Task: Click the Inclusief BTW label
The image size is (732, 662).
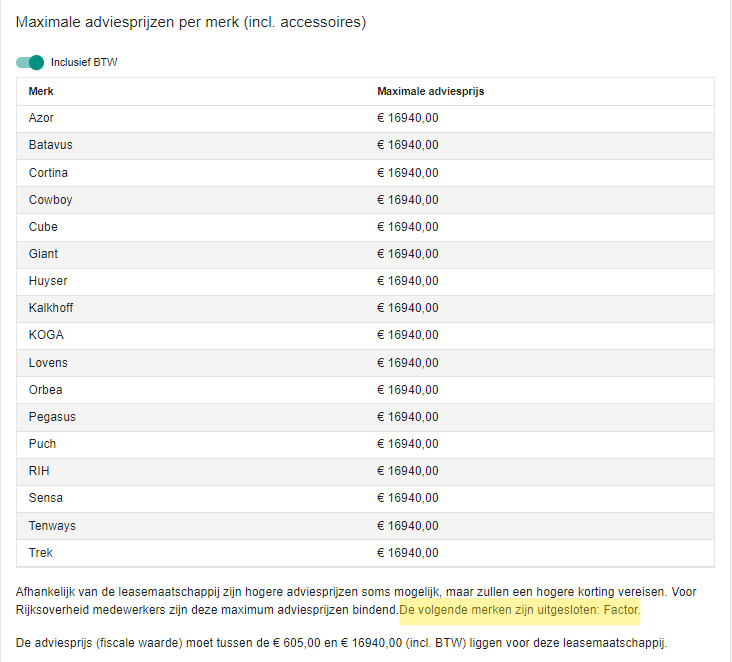Action: [84, 63]
